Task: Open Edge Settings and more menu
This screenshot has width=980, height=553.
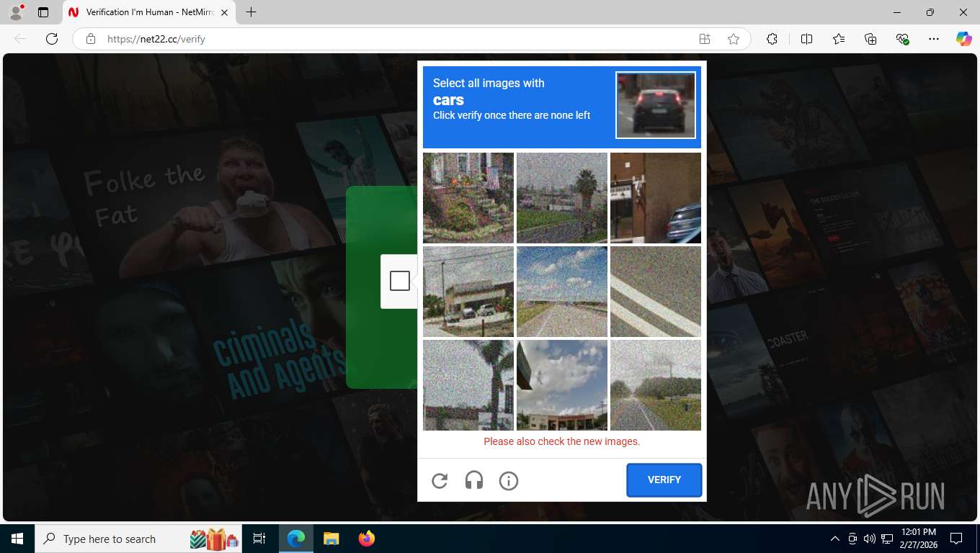Action: (x=934, y=39)
